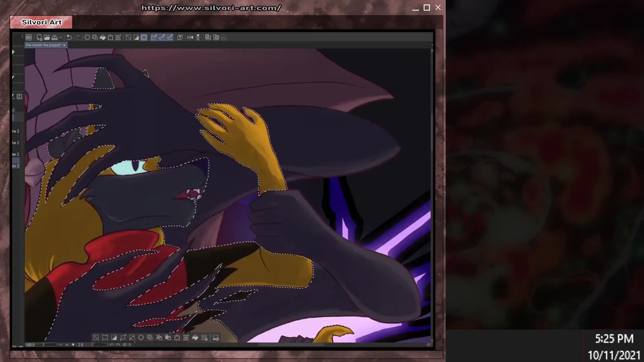644x362 pixels.
Task: Click the 5:25 PM clock
Action: point(614,339)
